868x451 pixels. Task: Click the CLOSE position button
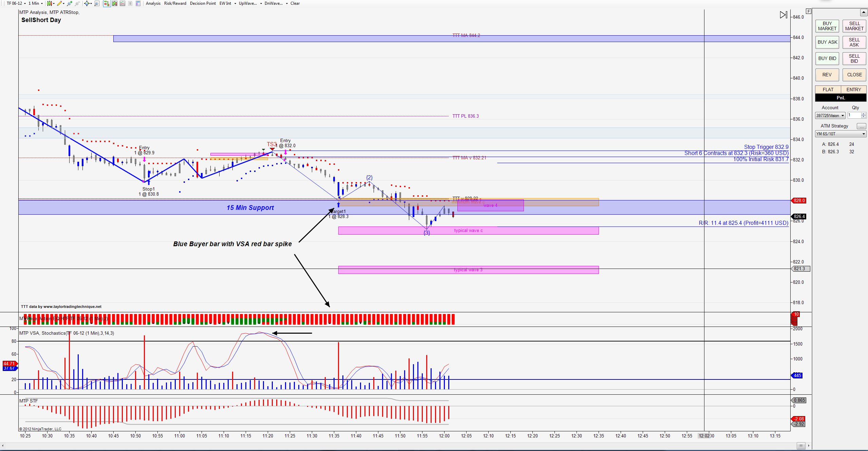[x=854, y=75]
